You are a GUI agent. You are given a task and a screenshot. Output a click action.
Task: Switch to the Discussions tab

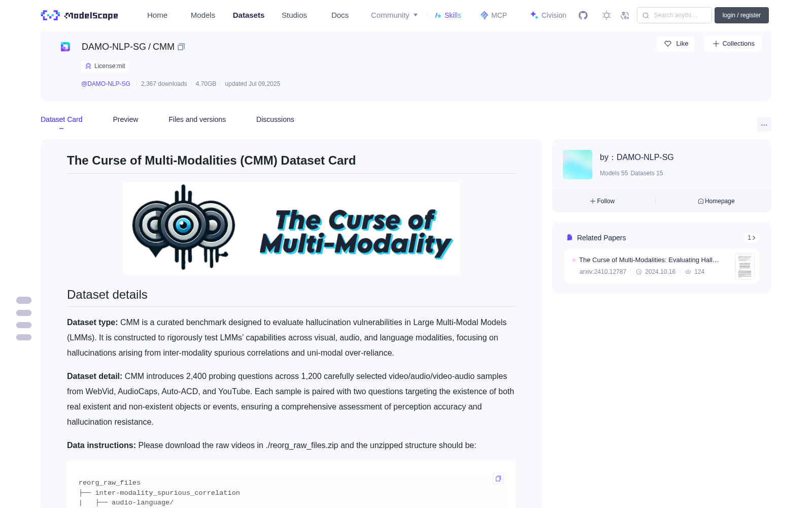coord(275,119)
